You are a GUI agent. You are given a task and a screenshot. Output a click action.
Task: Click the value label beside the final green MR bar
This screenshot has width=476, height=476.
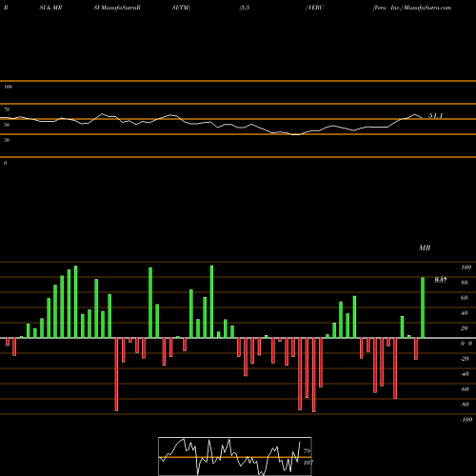pos(441,280)
